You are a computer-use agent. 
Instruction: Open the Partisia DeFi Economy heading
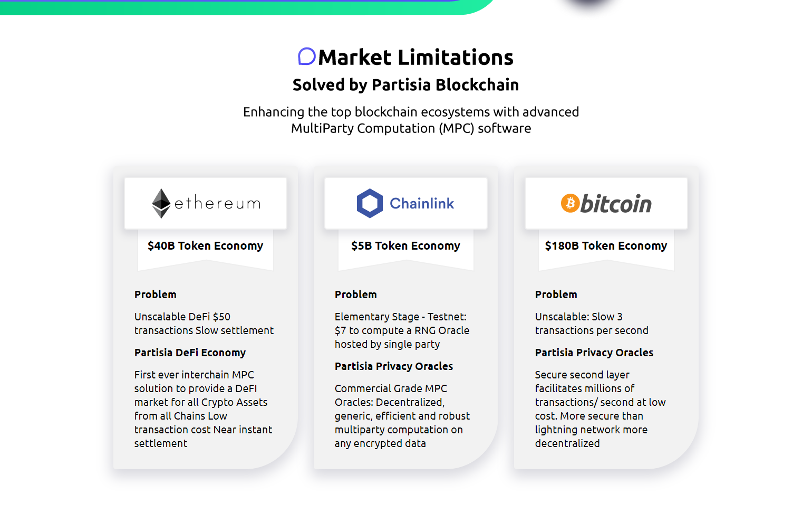190,353
